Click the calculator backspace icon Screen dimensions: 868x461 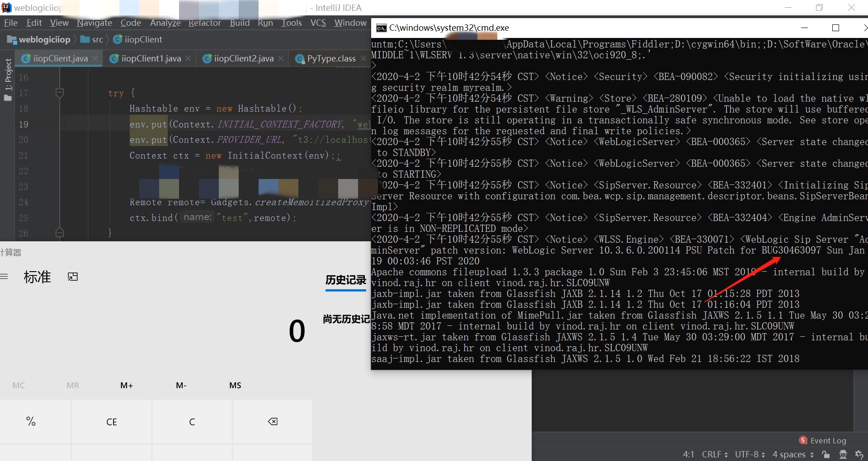pos(273,421)
